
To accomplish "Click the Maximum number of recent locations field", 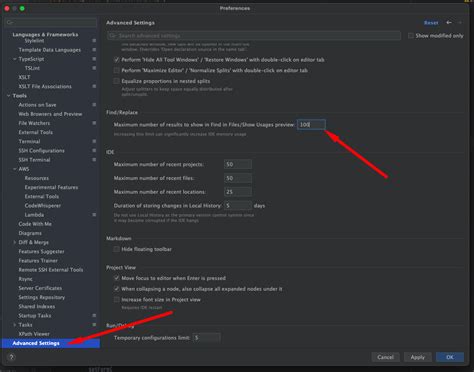I will click(238, 192).
